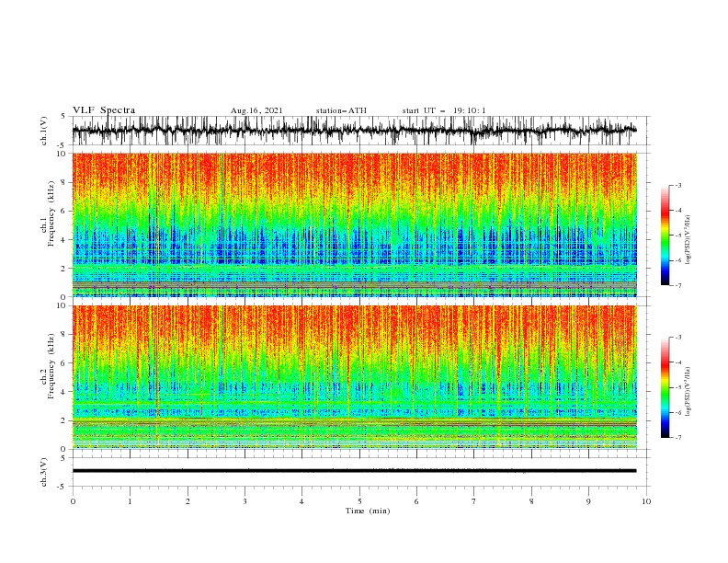Click the "-7" tick on ch.1 colorbar
This screenshot has width=728, height=563.
point(678,285)
